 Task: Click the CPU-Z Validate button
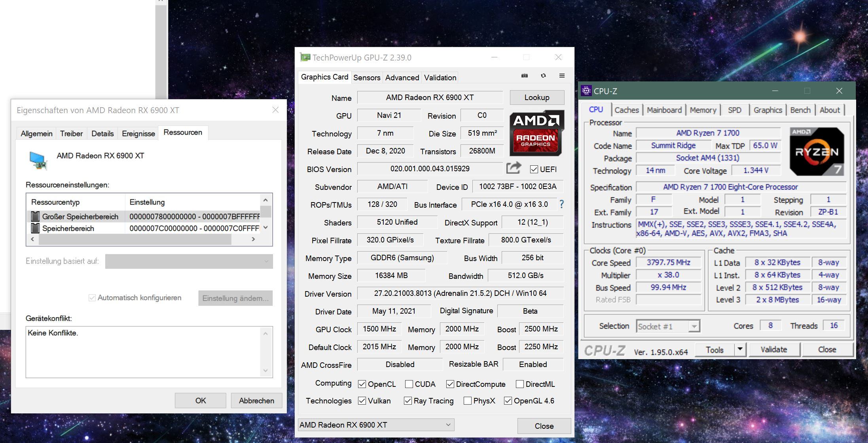click(x=773, y=349)
